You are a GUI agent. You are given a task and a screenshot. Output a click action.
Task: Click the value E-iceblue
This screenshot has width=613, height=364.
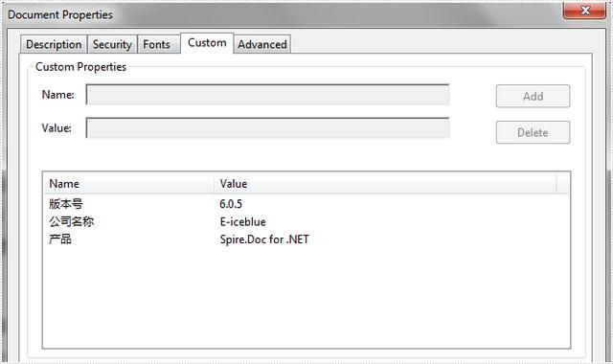[242, 221]
